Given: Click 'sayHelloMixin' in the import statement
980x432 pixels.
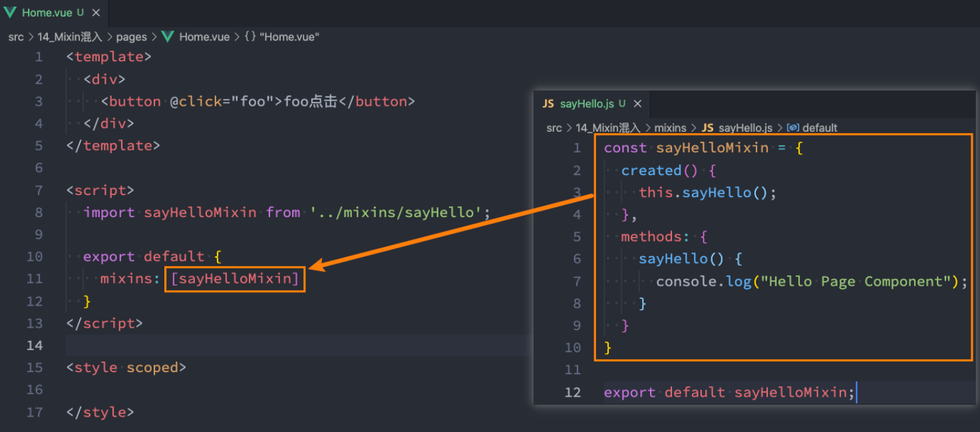Looking at the screenshot, I should pyautogui.click(x=200, y=212).
